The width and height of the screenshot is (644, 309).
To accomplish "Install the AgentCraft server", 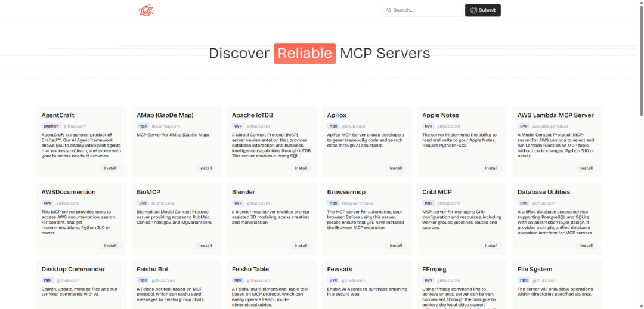I will (x=110, y=168).
